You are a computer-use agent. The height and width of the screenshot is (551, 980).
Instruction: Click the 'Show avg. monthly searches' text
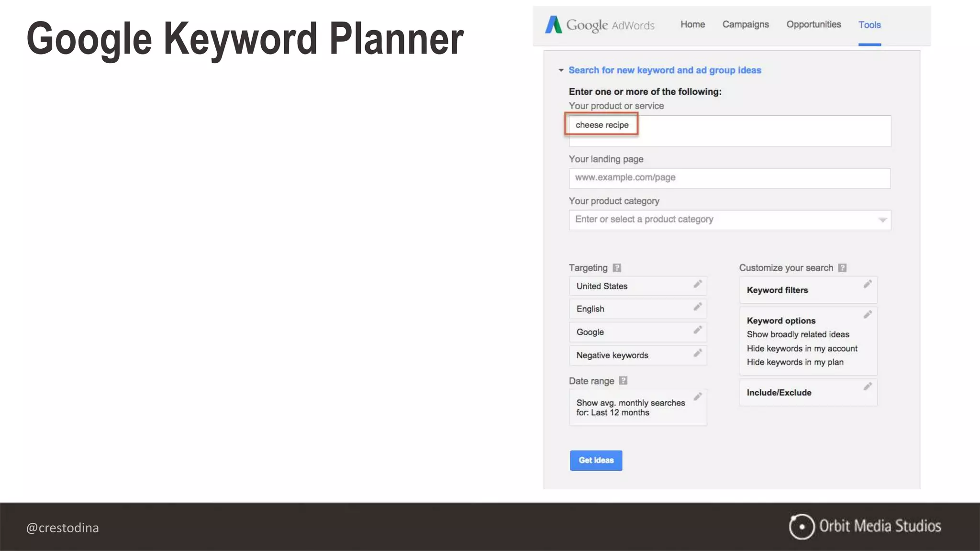coord(630,403)
